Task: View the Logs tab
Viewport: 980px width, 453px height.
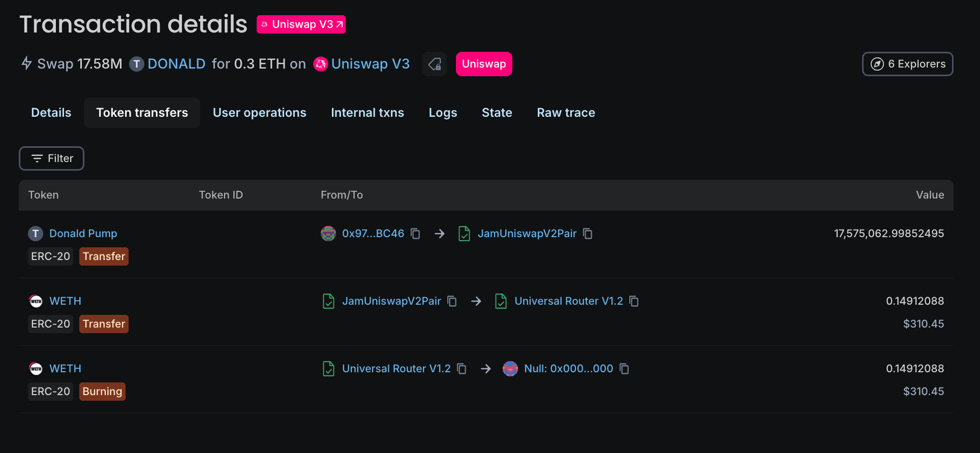Action: click(x=443, y=113)
